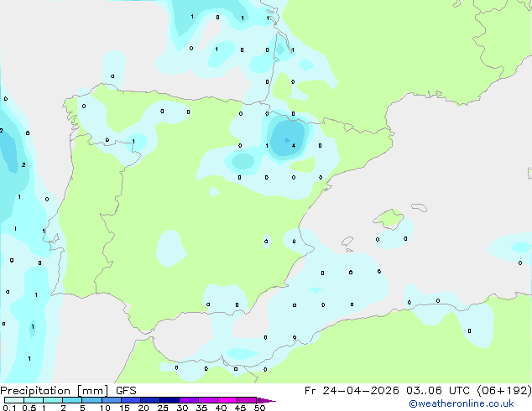Select the 35–40 mm legend color swatch
This screenshot has width=532, height=411.
click(208, 400)
